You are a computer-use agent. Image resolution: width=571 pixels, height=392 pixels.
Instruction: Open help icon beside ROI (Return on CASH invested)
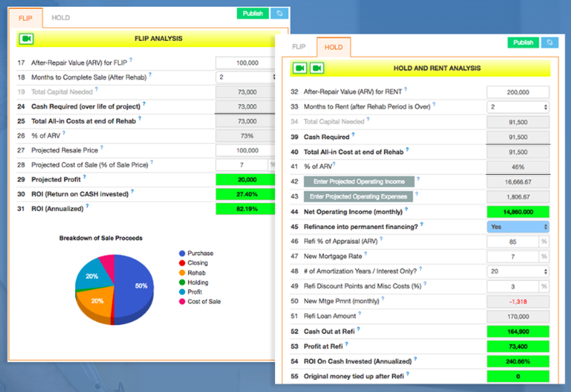point(132,191)
